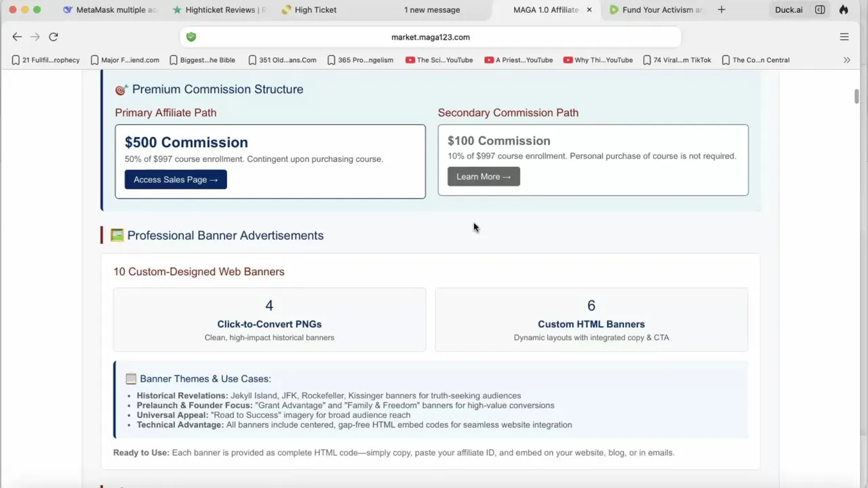Click the Learn More button
The width and height of the screenshot is (868, 488).
484,177
